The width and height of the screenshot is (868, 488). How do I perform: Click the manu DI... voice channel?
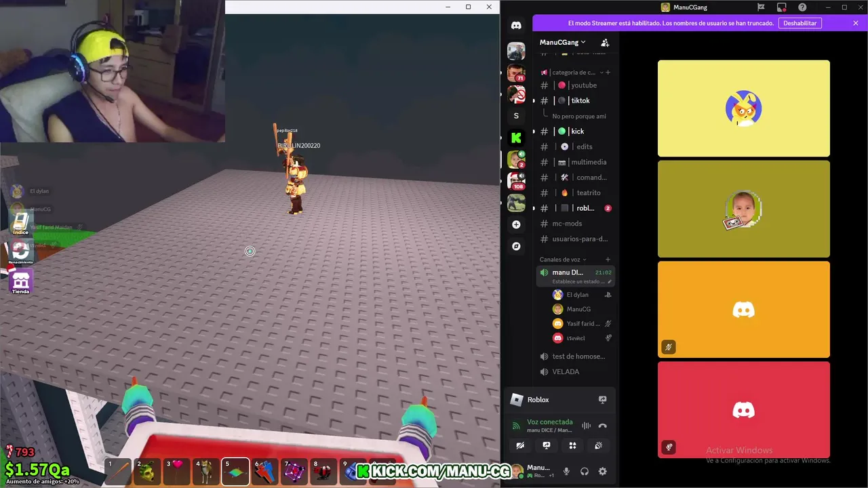pyautogui.click(x=575, y=276)
